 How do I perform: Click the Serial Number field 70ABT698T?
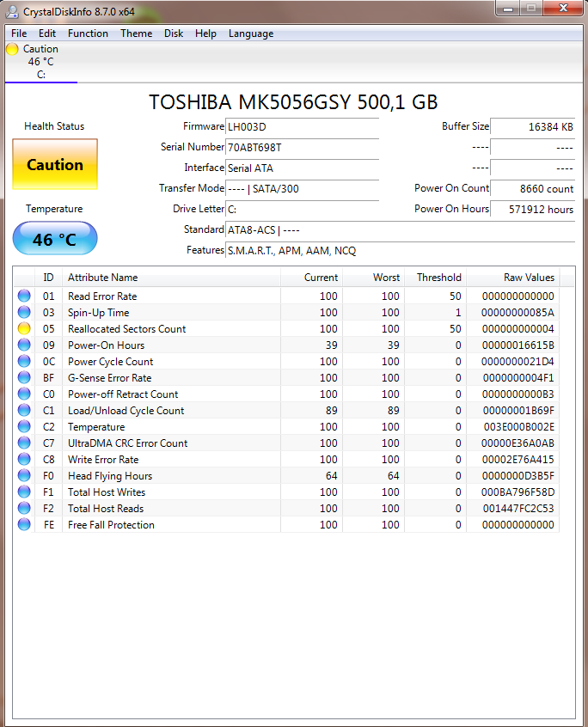[x=303, y=148]
